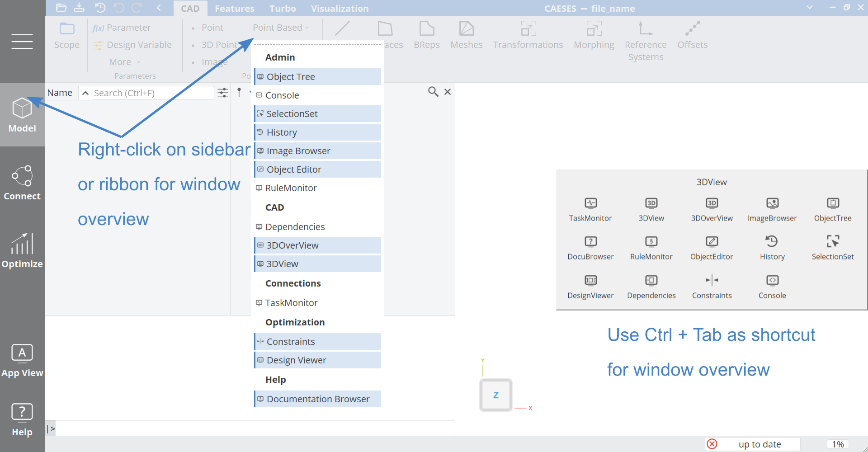Open the Offsets tool group
The width and height of the screenshot is (868, 452).
point(692,35)
